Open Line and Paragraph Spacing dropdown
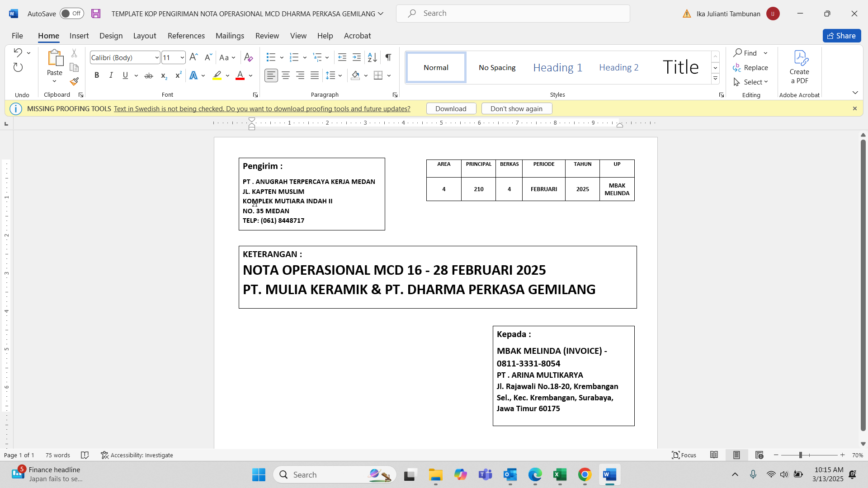Screen dimensions: 868x488 tap(334, 75)
